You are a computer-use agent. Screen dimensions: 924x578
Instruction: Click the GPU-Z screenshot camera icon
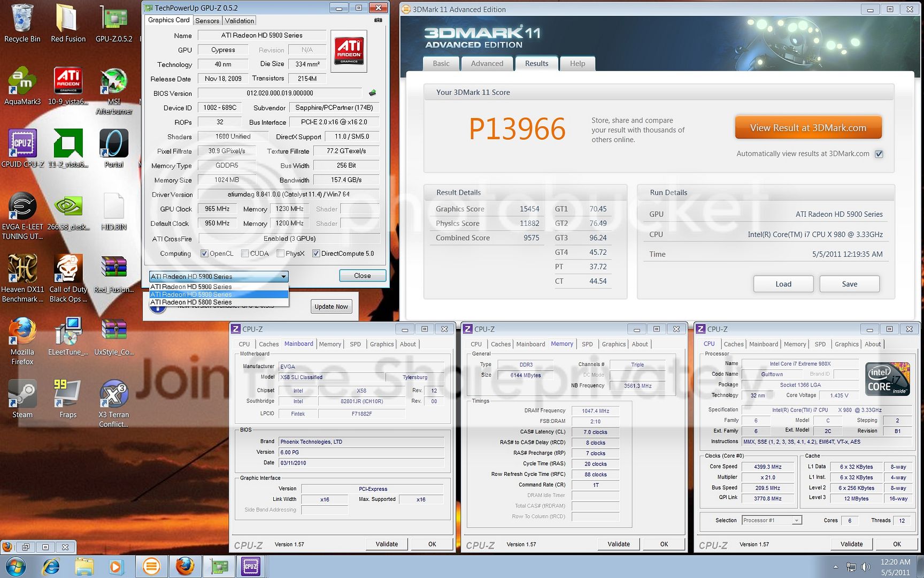(378, 20)
